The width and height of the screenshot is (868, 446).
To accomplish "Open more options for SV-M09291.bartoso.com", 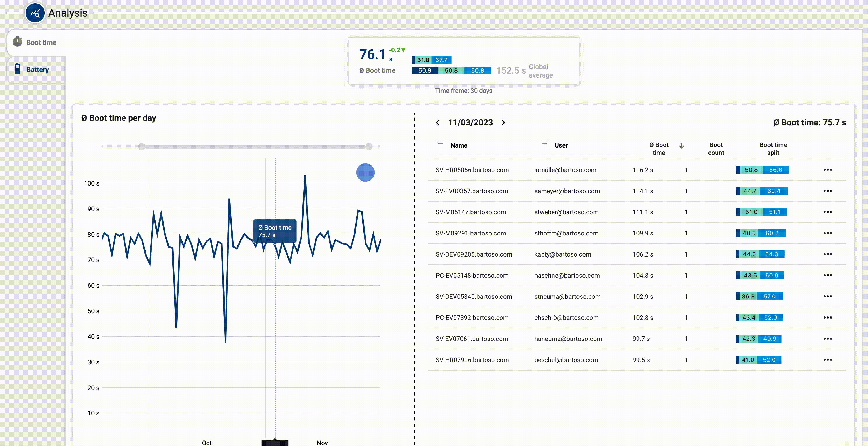I will point(828,233).
